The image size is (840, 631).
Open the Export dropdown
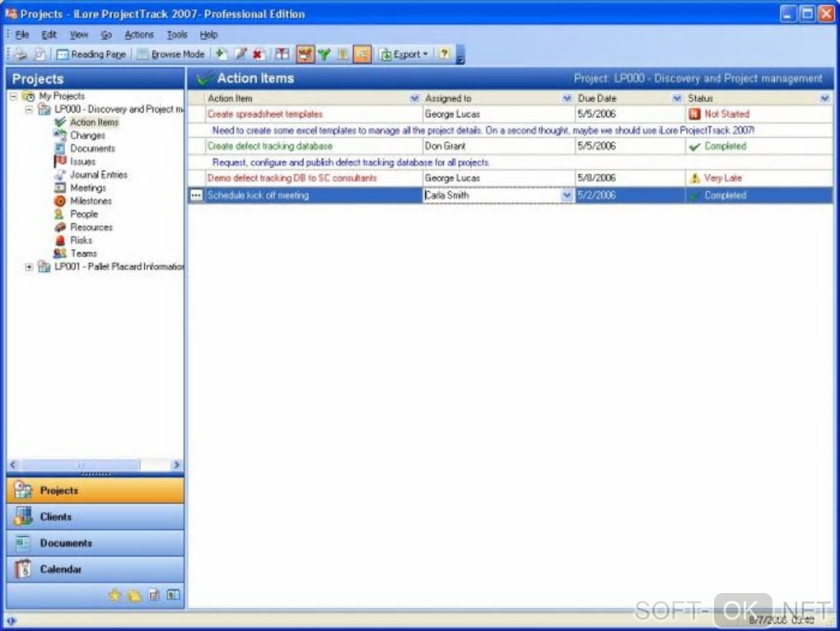point(404,54)
